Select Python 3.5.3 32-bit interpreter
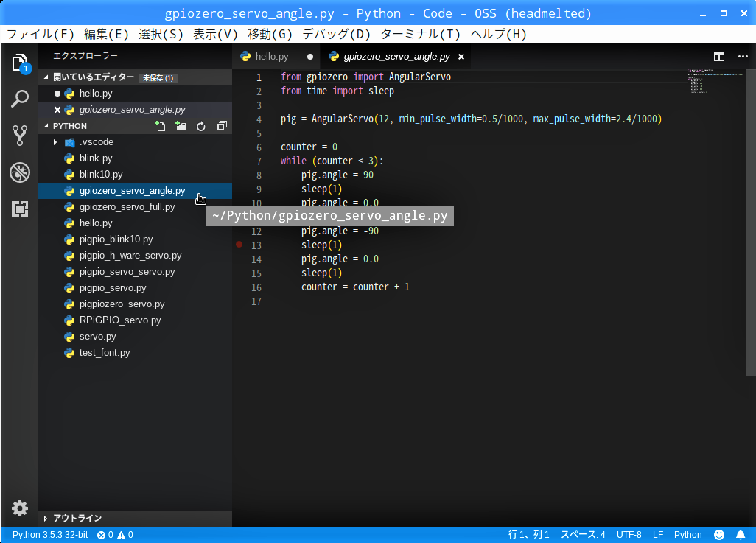756x543 pixels. [50, 535]
